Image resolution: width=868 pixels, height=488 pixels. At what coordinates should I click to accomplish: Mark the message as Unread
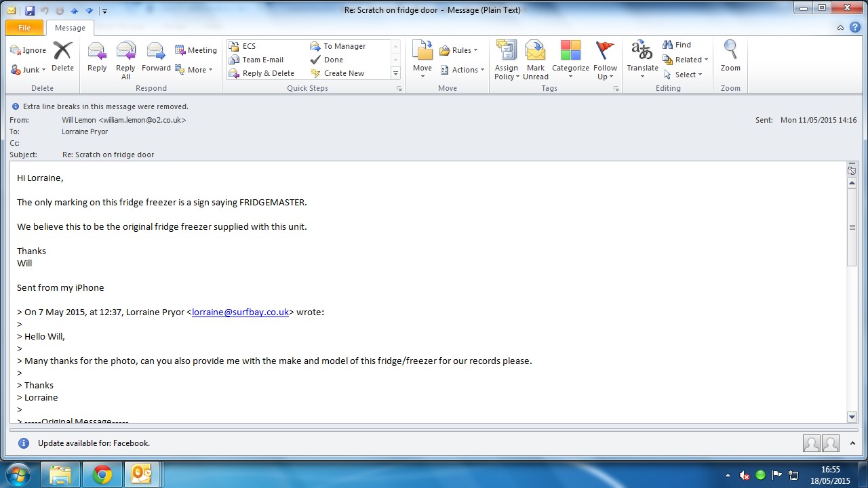[536, 61]
